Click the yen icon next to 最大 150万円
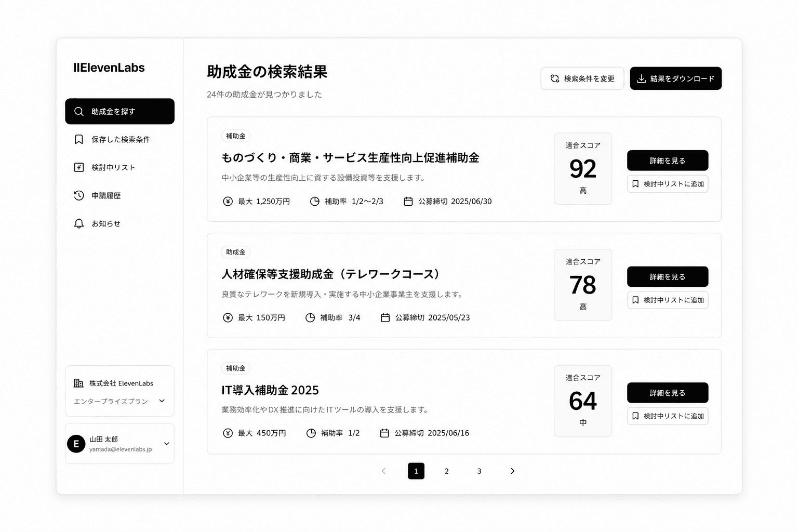Image resolution: width=798 pixels, height=532 pixels. [x=228, y=317]
